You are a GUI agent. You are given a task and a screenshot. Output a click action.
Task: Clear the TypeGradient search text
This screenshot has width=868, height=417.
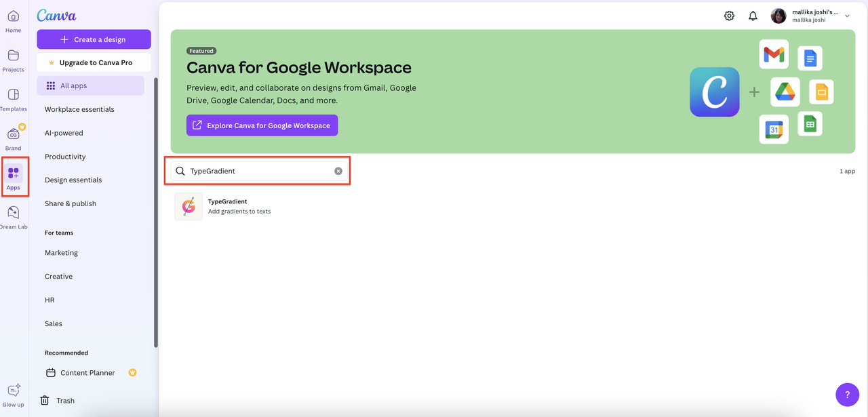[338, 171]
